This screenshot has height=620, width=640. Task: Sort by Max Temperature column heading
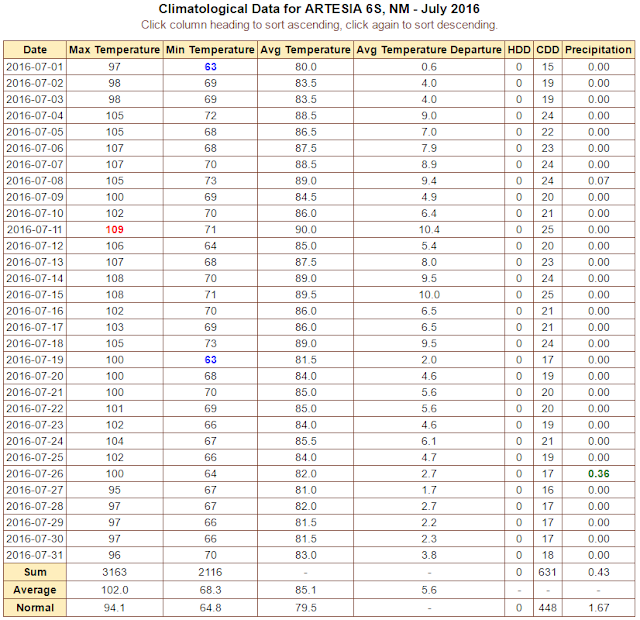coord(114,50)
